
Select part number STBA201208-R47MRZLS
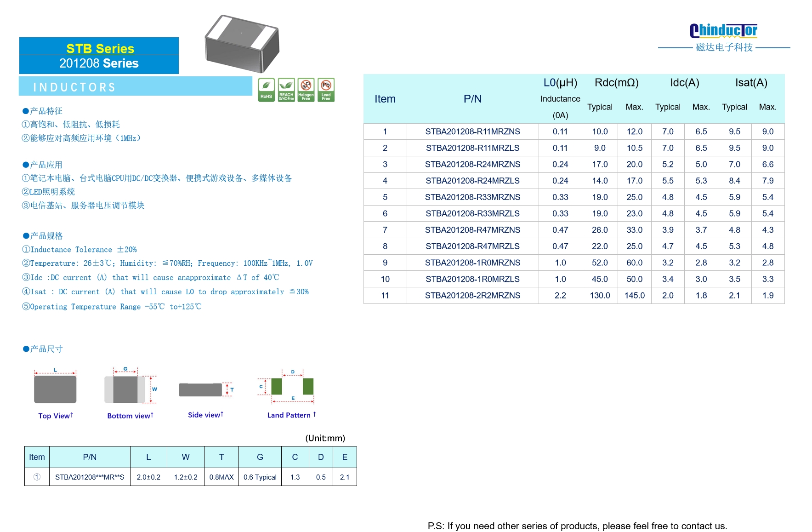point(472,246)
